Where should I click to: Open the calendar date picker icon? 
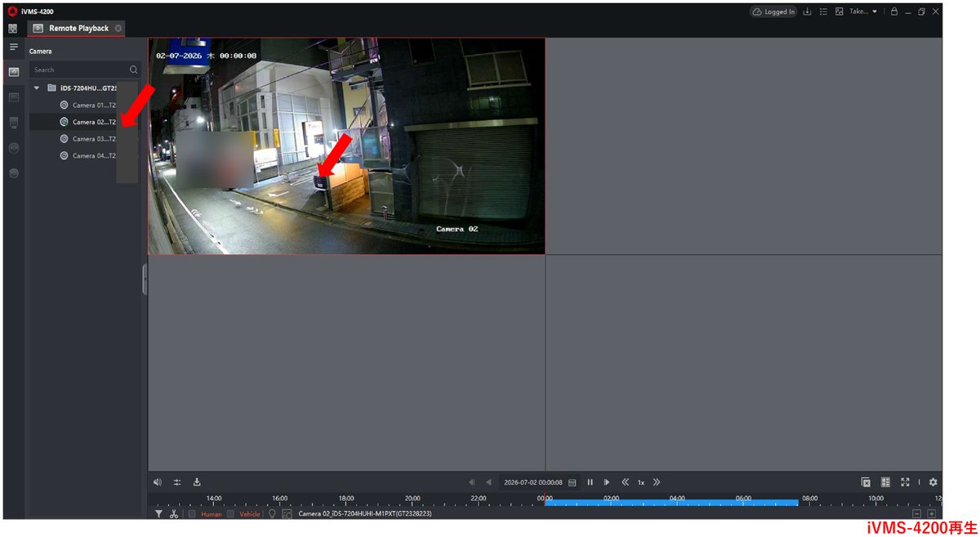click(x=572, y=482)
